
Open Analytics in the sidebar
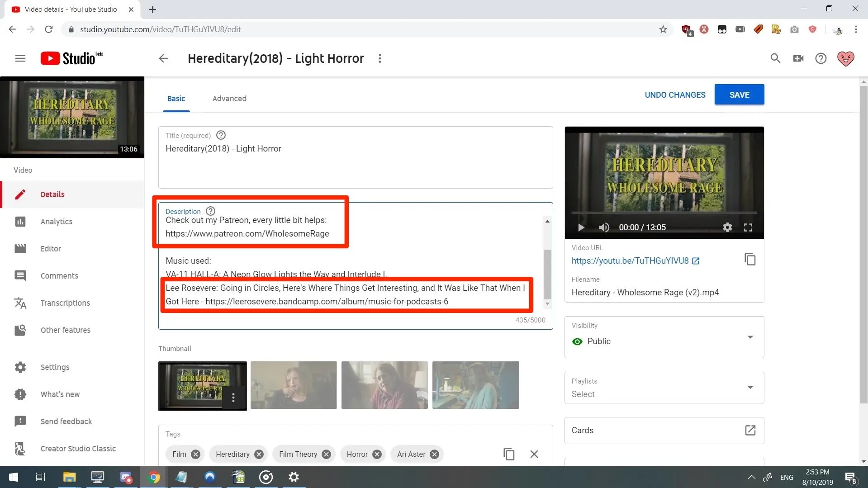point(72,222)
